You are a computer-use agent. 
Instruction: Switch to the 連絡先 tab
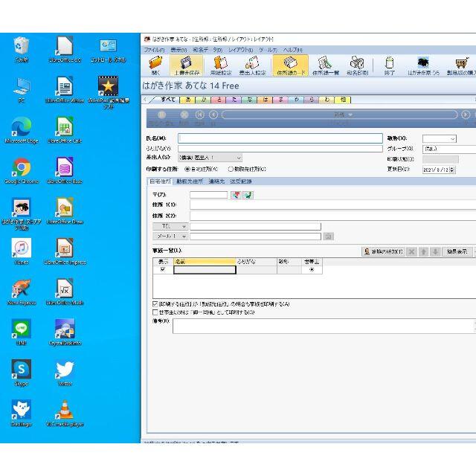click(216, 181)
